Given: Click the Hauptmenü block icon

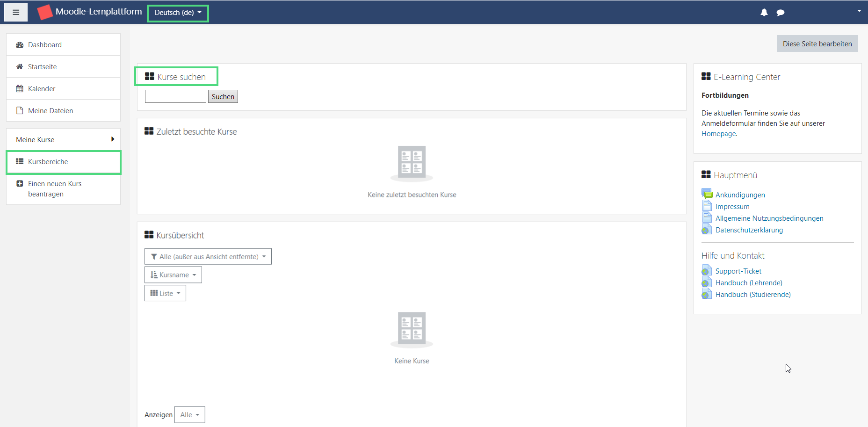Looking at the screenshot, I should [706, 174].
